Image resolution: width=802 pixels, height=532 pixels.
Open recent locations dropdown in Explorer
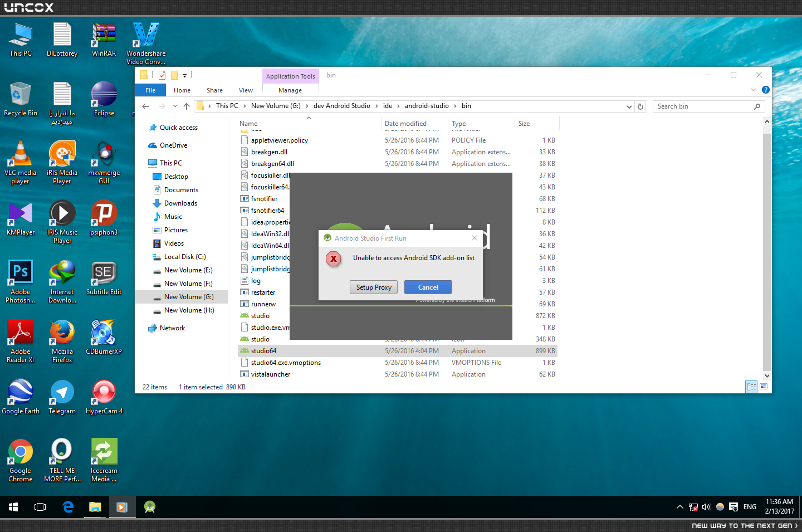point(175,106)
